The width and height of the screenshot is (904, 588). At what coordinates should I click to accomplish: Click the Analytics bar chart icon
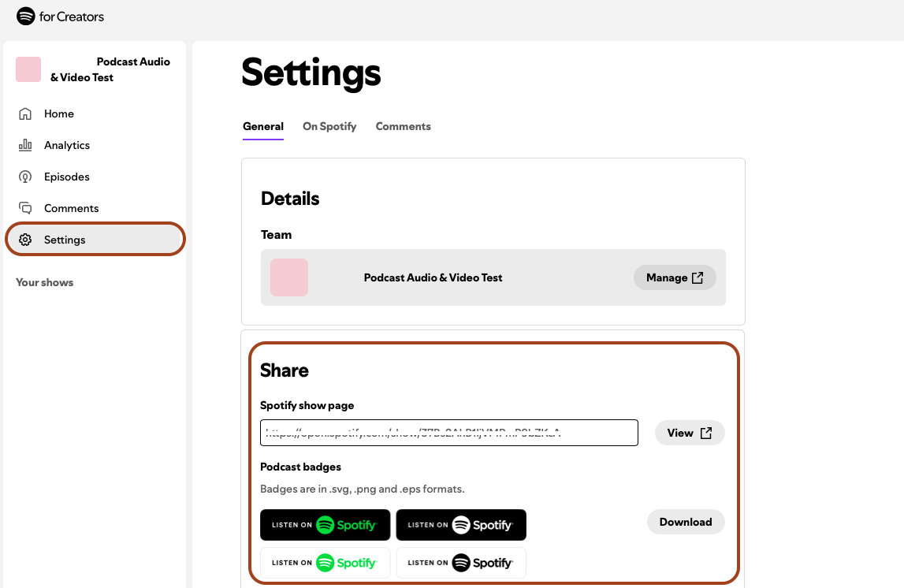point(24,145)
